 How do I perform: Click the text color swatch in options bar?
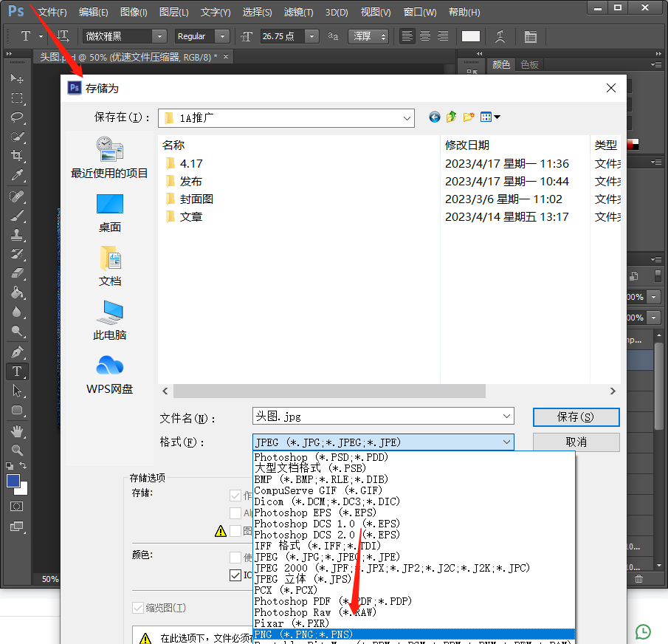[471, 36]
